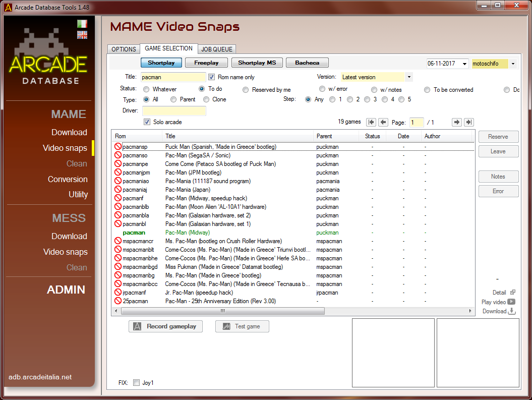Click the horizontal scrollbar thumb of game list
532x400 pixels.
click(x=222, y=311)
